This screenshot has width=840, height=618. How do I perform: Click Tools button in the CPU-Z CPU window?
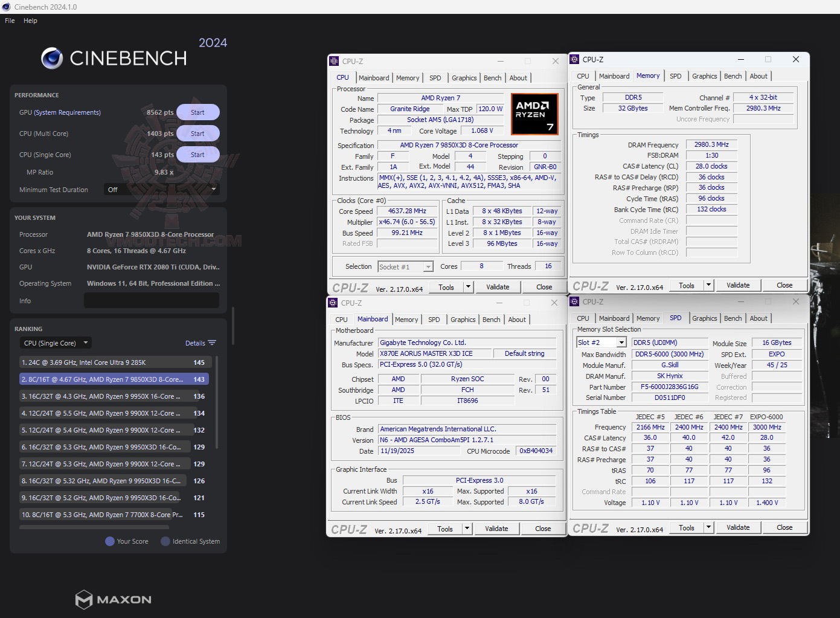(x=446, y=287)
